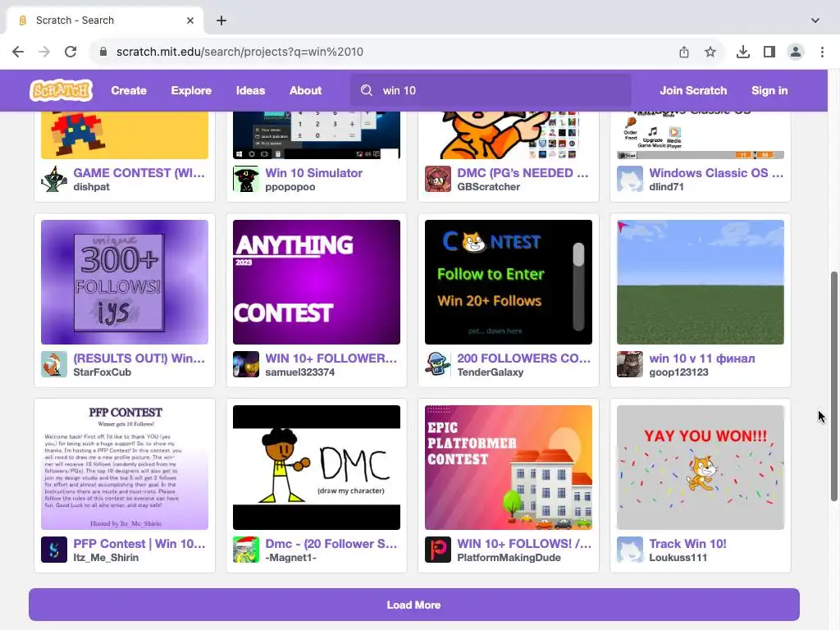Image resolution: width=840 pixels, height=630 pixels.
Task: Open the Create menu item
Action: pyautogui.click(x=129, y=90)
